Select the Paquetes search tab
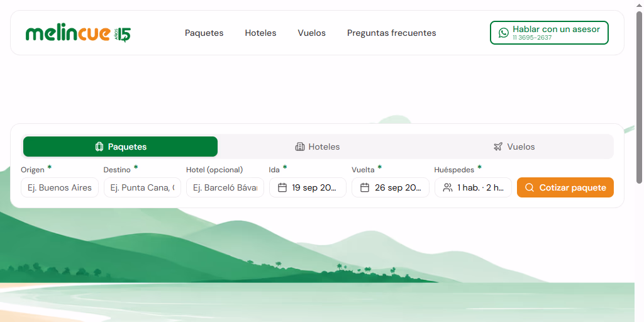 tap(120, 147)
